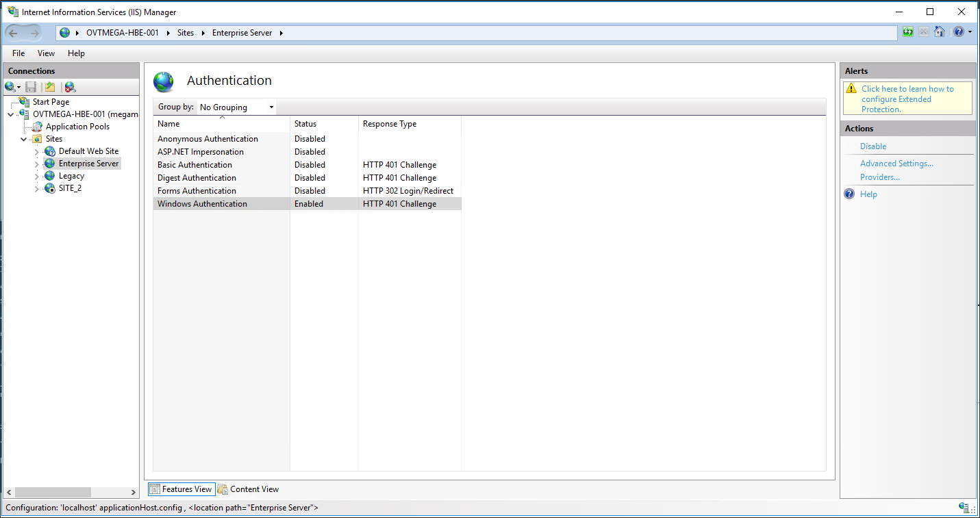Click HTTP 302 Login/Redirect response type
Image resolution: width=980 pixels, height=518 pixels.
pos(408,191)
